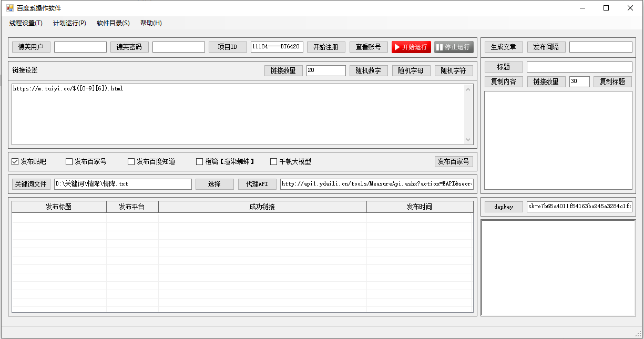Click the 开始注册 button
644x339 pixels.
(326, 47)
